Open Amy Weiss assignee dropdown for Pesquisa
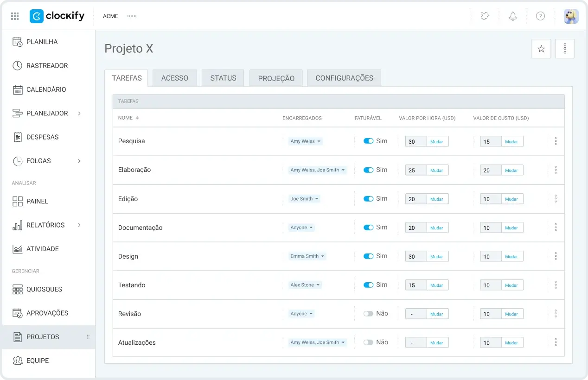Screen dimensions: 588x380 tap(306, 141)
